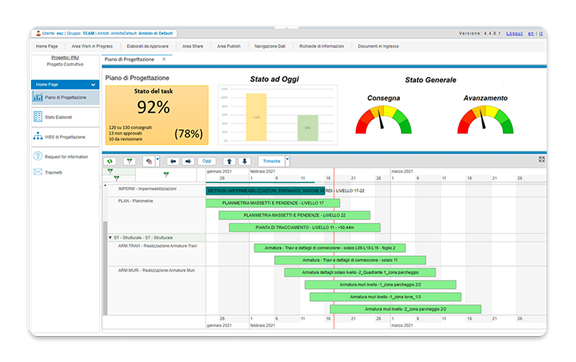Click the up arrow button in Gantt toolbar
Viewport: 576px width, 362px height.
(229, 161)
